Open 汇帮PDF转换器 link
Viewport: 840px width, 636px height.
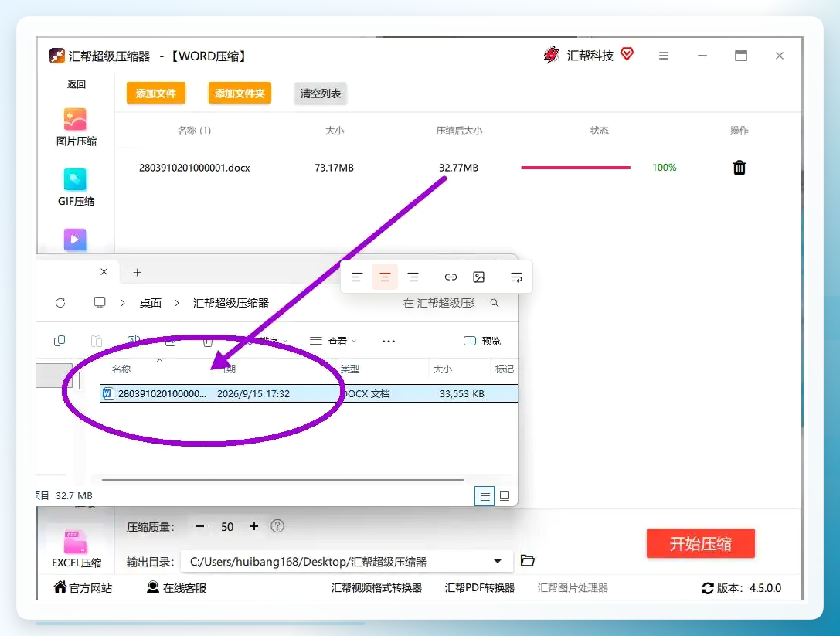(x=479, y=588)
